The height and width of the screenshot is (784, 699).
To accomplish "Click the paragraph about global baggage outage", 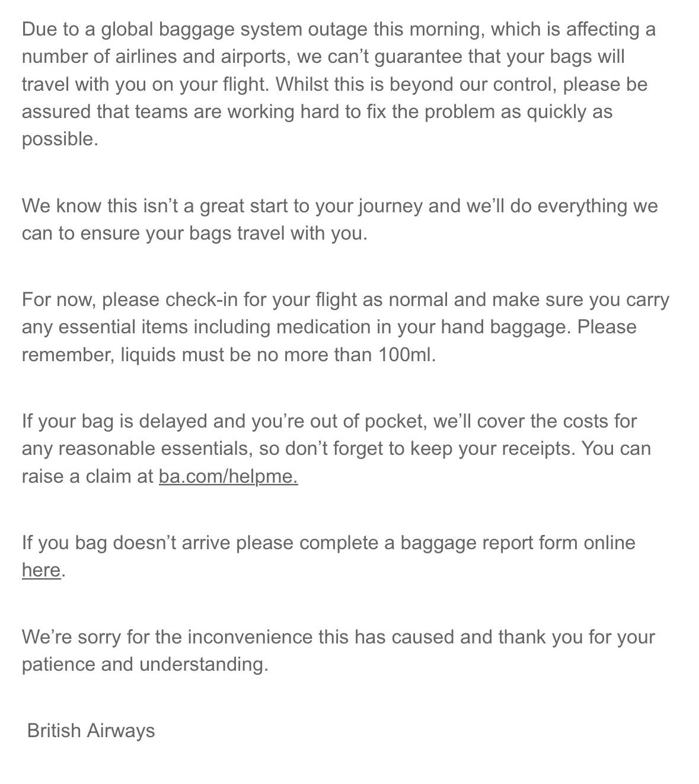I will (x=338, y=84).
